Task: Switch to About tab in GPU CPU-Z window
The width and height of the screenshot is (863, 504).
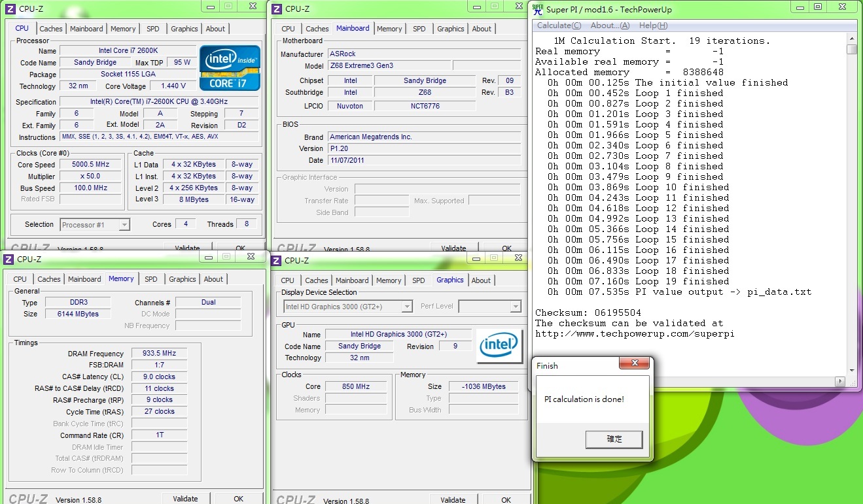Action: (481, 280)
